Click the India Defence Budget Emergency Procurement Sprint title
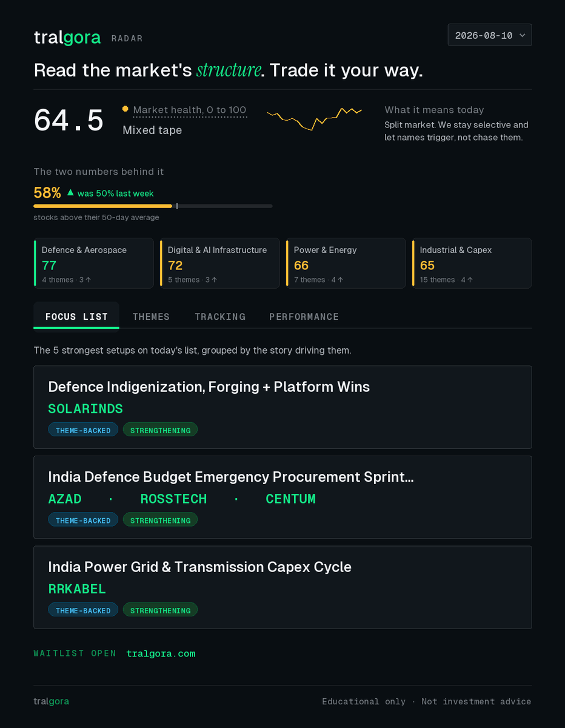This screenshot has width=565, height=728. 231,477
